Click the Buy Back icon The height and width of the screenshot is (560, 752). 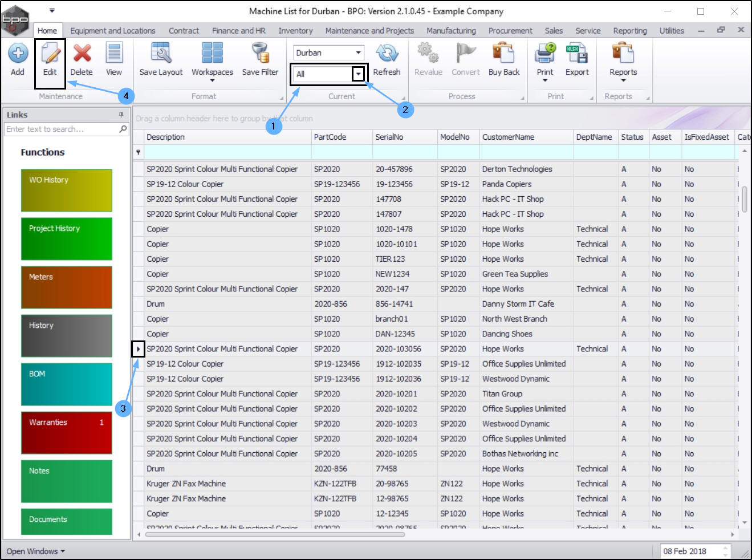pos(504,54)
